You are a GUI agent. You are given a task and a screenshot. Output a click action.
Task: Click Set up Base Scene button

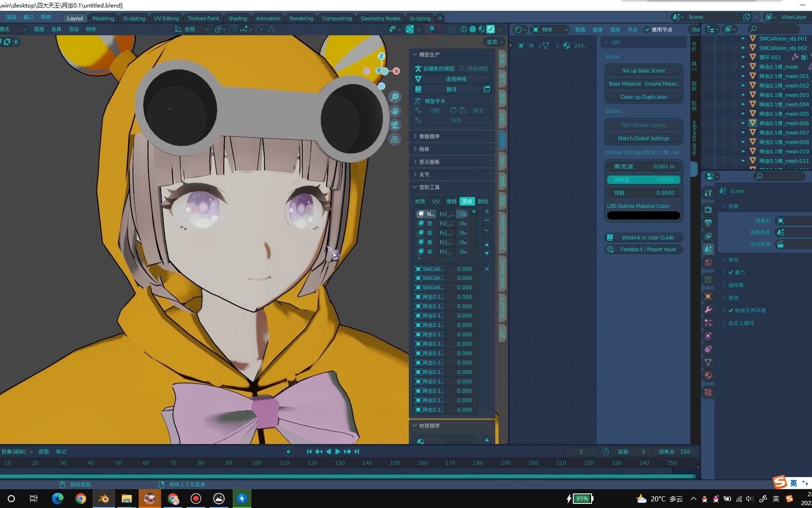tap(643, 71)
